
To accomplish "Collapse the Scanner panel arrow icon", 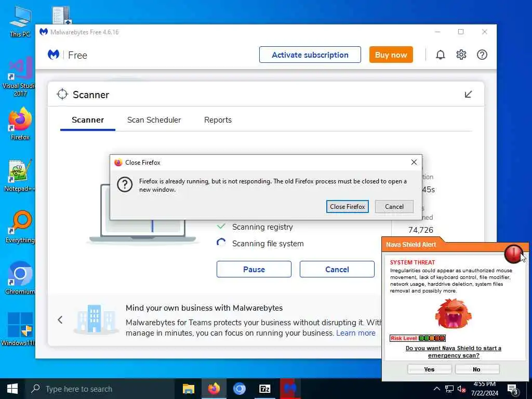I will point(468,95).
